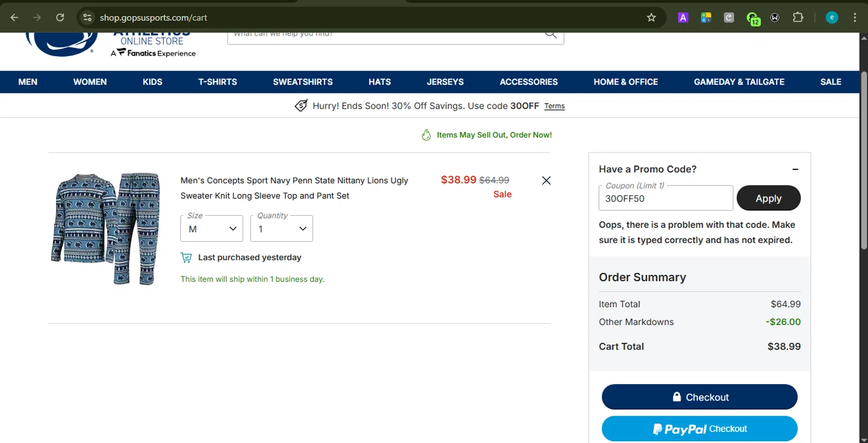Image resolution: width=868 pixels, height=443 pixels.
Task: Apply the promo code
Action: point(768,198)
